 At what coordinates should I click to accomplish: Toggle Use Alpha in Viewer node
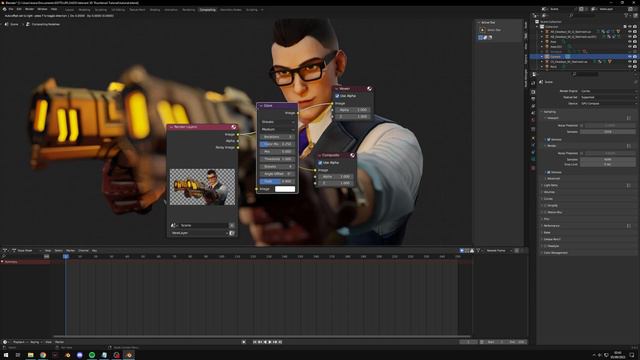click(337, 96)
